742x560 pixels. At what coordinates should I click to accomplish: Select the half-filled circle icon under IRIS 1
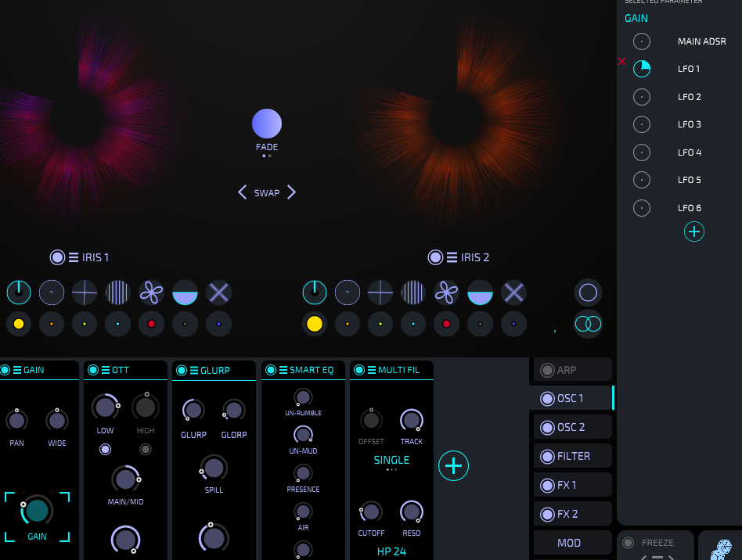pos(185,293)
